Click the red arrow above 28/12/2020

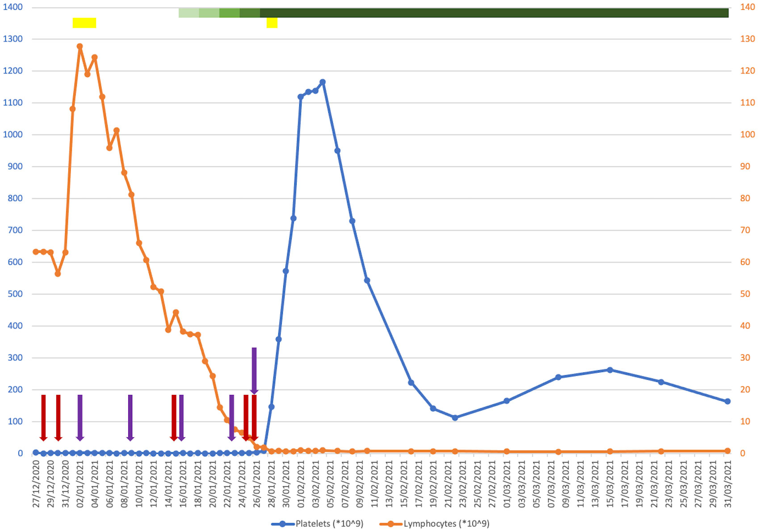(x=43, y=418)
